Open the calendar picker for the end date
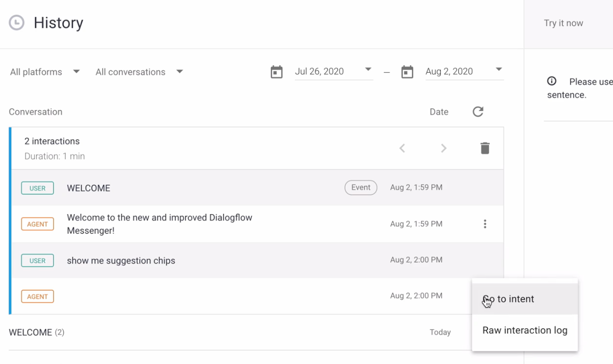Screen dimensions: 613x364 tap(407, 71)
